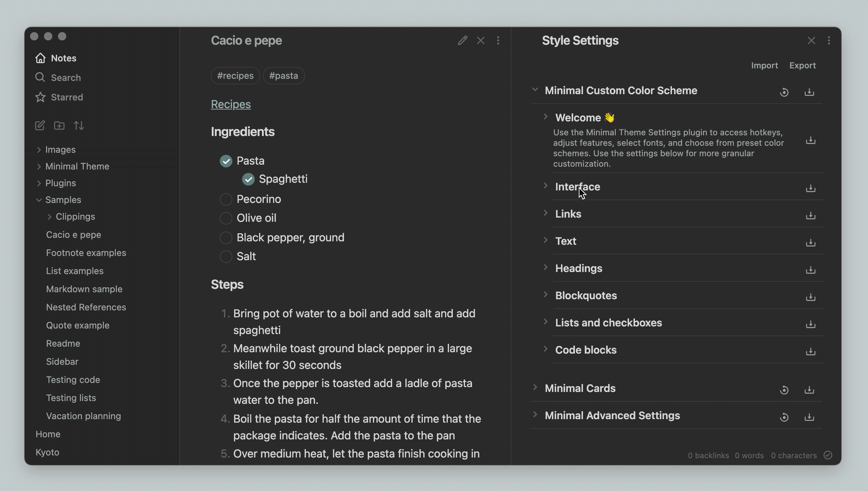
Task: Check the Pecorino checkbox
Action: 226,199
